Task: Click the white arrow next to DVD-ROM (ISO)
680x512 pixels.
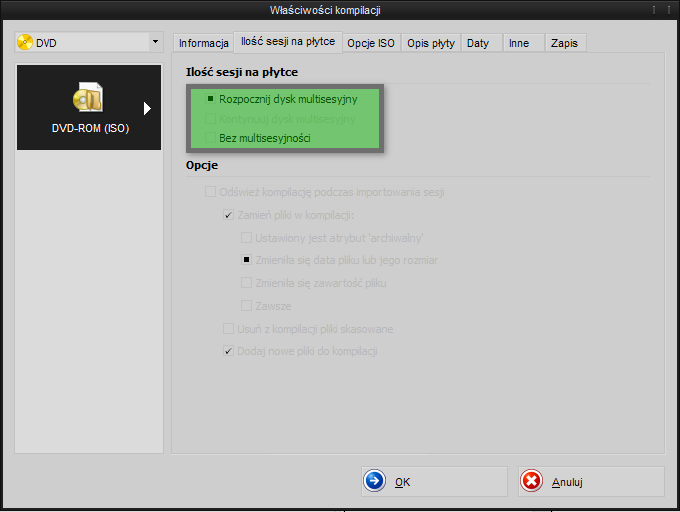Action: [x=147, y=108]
